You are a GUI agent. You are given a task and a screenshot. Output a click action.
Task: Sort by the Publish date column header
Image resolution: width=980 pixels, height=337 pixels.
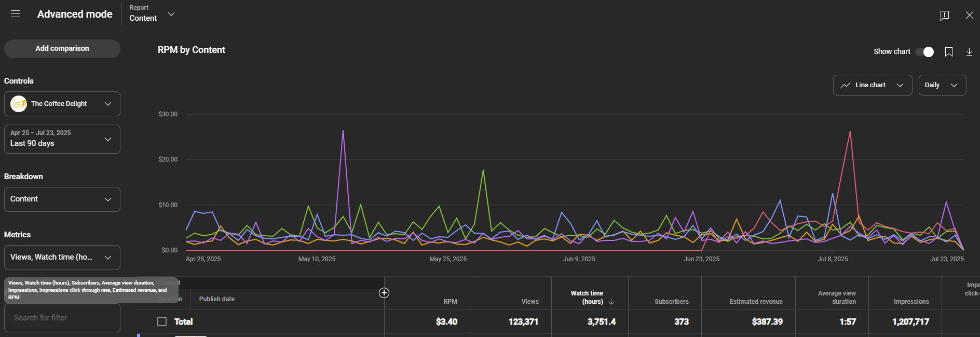point(216,299)
